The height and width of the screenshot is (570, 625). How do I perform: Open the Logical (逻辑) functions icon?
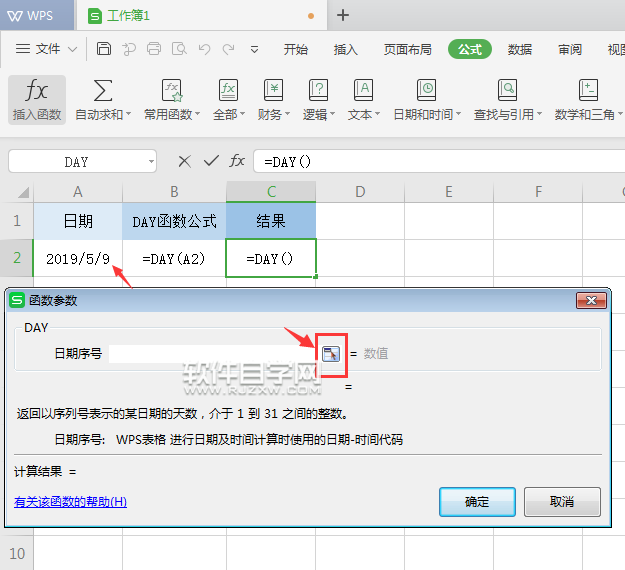[x=318, y=90]
